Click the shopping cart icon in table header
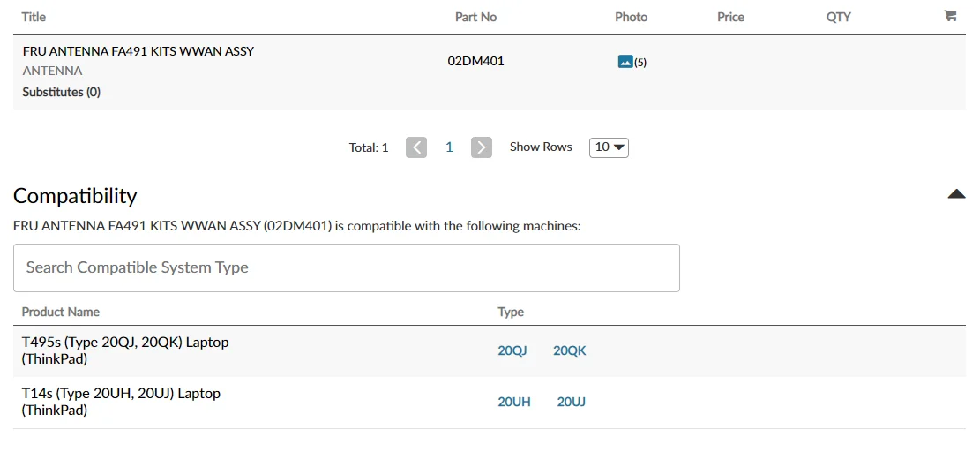Viewport: 980px width, 452px height. point(950,16)
